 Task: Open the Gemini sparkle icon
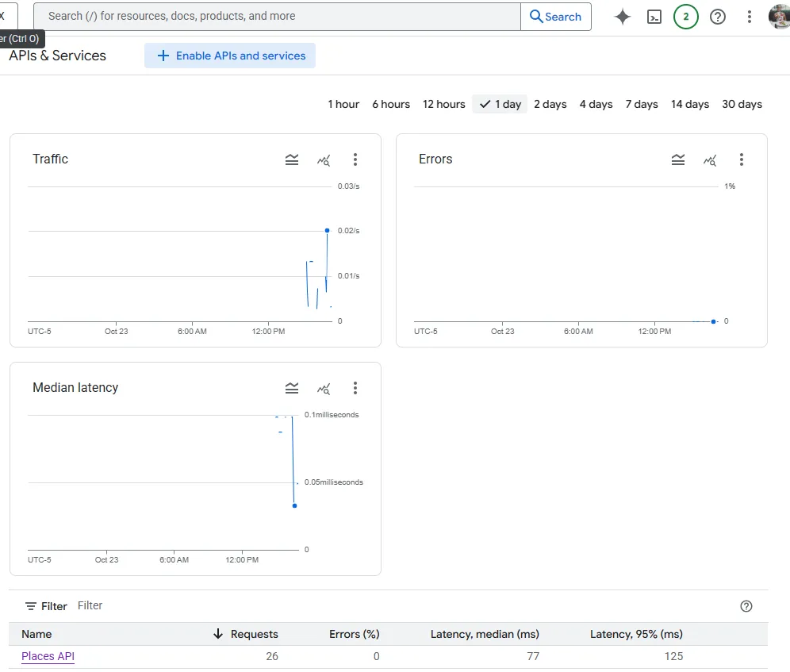coord(622,16)
